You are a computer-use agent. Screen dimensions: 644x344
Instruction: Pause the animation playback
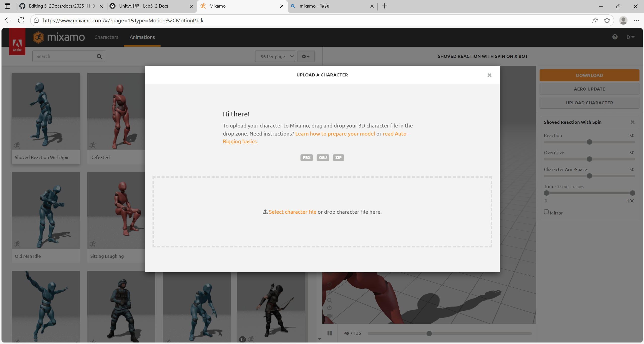(x=330, y=333)
